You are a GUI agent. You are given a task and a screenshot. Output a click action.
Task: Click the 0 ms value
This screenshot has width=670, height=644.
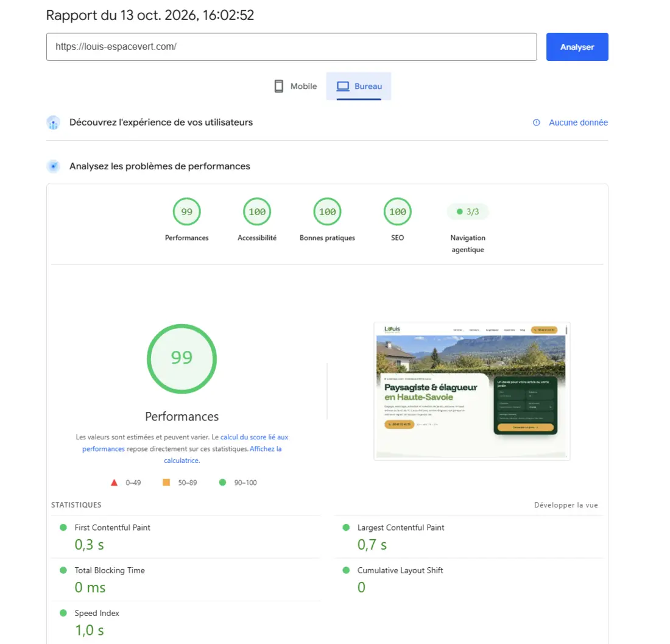point(90,587)
